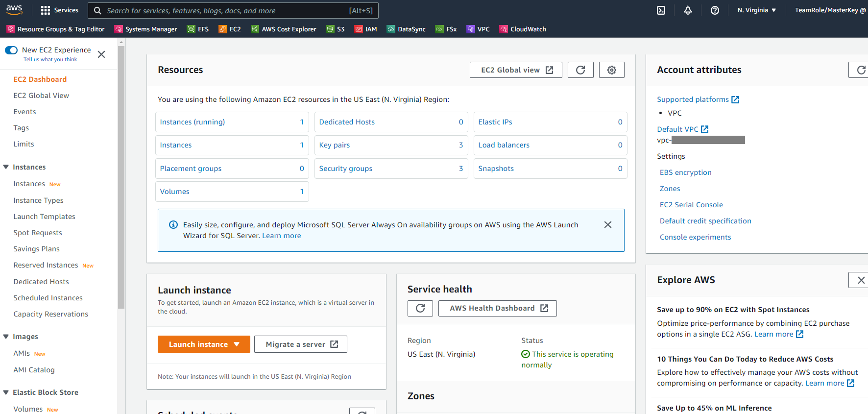Open the Services grid menu
Viewport: 868px width, 414px height.
coord(59,10)
